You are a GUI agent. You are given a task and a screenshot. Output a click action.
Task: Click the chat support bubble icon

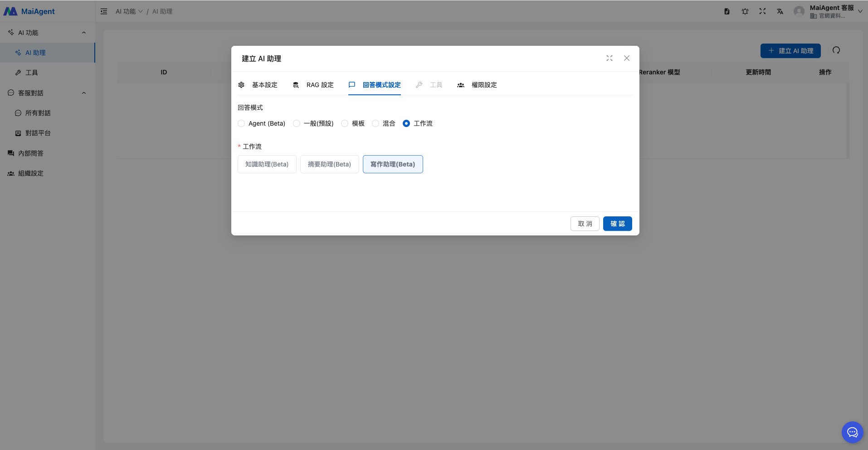point(852,432)
